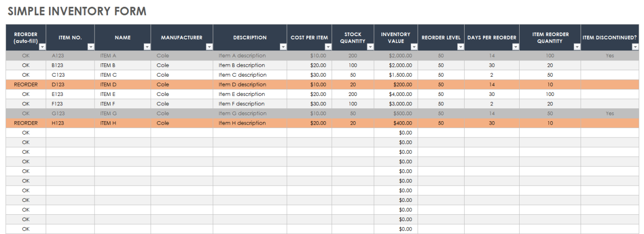Open the ITEM NO. filter dropdown arrow
This screenshot has width=644, height=234.
pos(90,47)
